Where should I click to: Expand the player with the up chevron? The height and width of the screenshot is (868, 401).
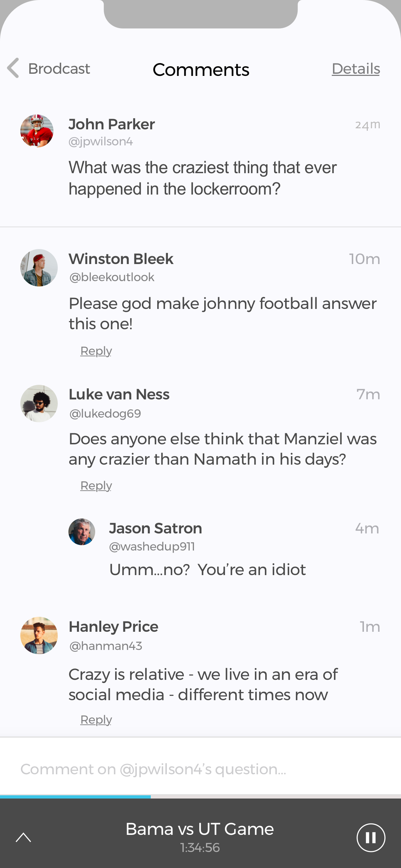point(24,837)
